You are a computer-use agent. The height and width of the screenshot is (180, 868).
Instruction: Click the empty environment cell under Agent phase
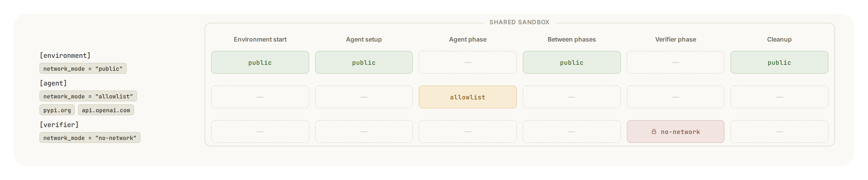pyautogui.click(x=467, y=63)
